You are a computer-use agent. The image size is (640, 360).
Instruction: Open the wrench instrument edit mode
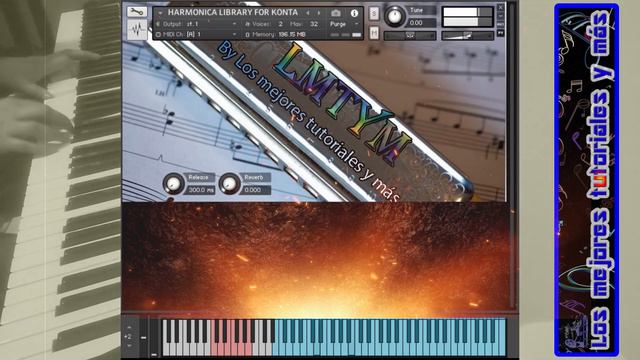click(x=136, y=11)
